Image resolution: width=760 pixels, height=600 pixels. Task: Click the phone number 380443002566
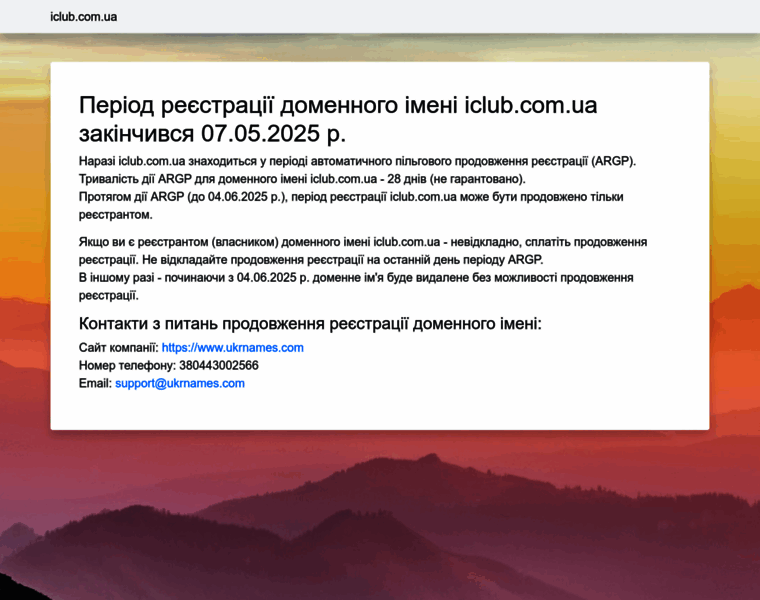point(219,365)
